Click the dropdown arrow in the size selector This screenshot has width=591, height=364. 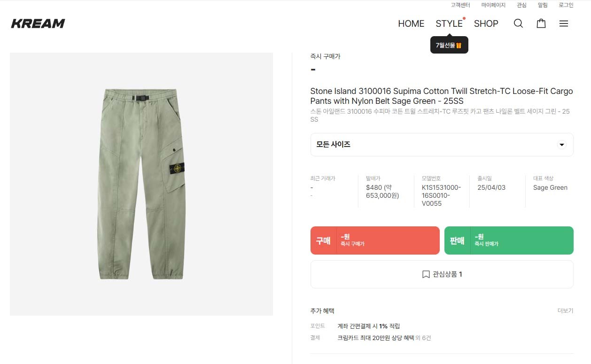coord(562,145)
